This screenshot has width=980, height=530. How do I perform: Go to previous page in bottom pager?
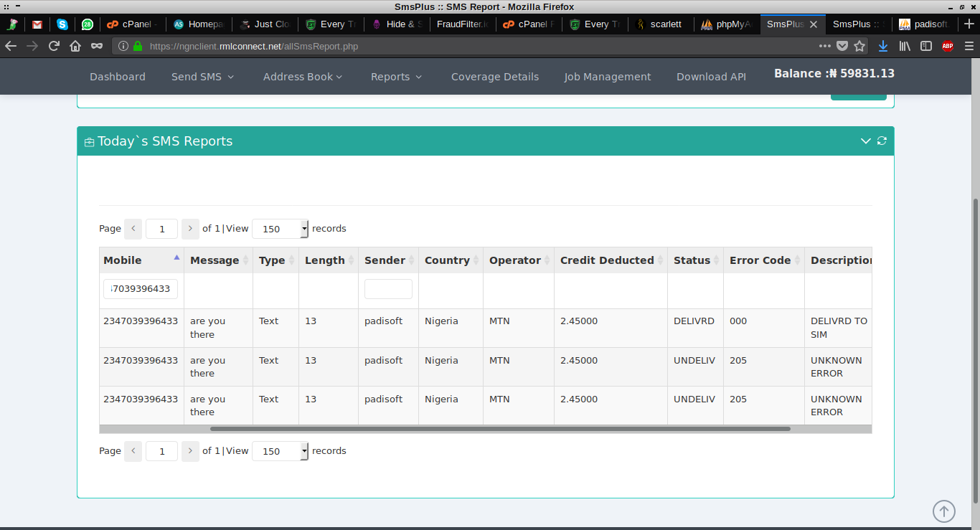(133, 451)
